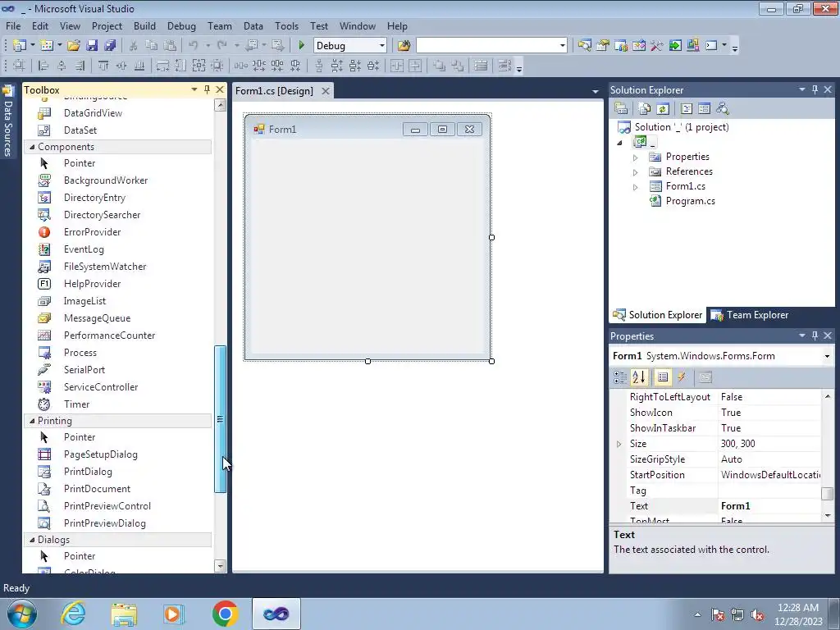
Task: Choose the FileSystemWatcher component in the Toolbox
Action: tap(105, 267)
